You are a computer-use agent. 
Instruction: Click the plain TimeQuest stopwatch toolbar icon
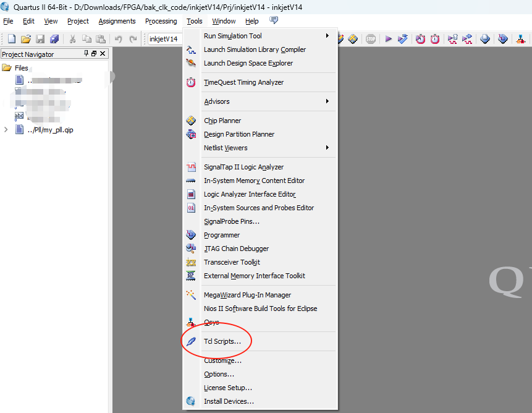pos(435,39)
